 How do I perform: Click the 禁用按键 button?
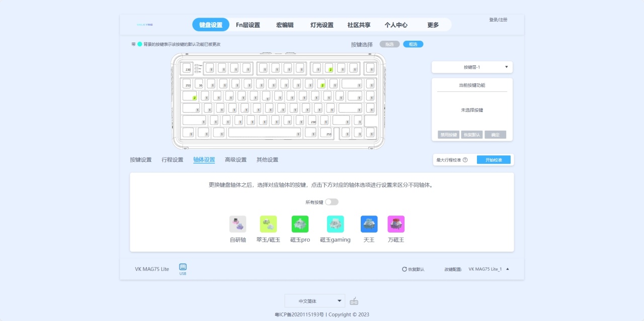pyautogui.click(x=449, y=135)
